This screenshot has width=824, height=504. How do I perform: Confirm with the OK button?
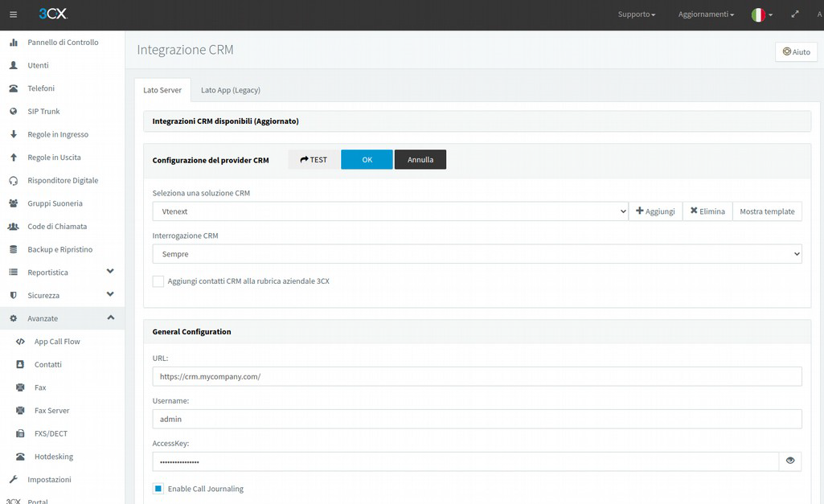point(367,160)
